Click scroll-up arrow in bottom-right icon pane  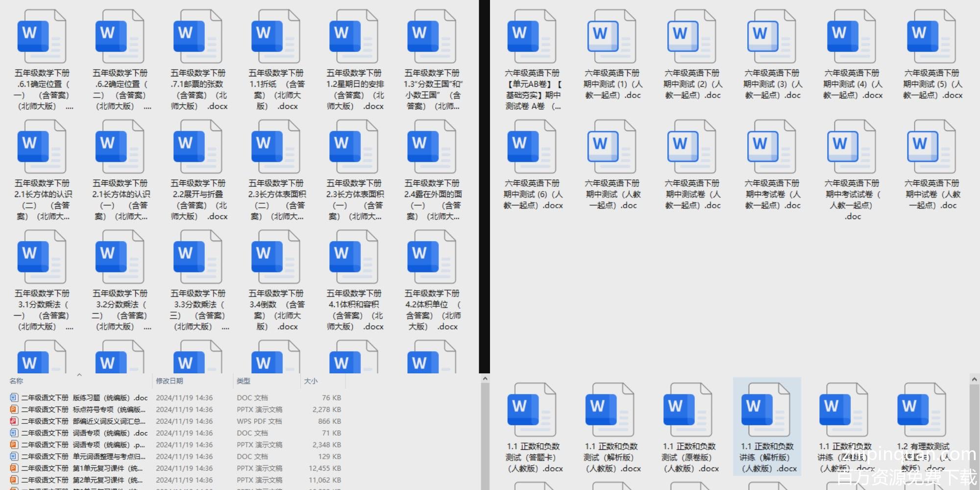pyautogui.click(x=974, y=379)
